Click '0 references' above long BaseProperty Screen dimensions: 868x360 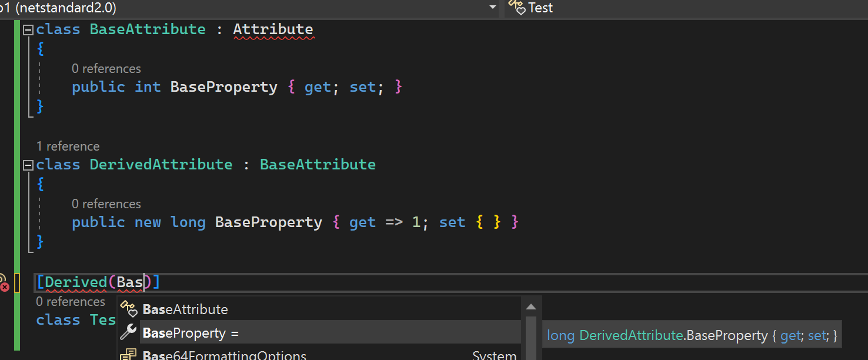(x=106, y=204)
